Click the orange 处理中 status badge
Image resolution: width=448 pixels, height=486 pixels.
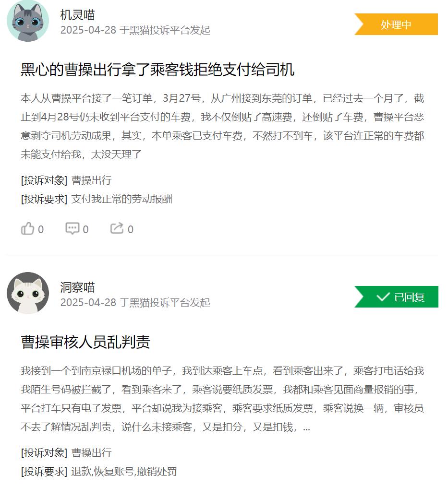396,24
